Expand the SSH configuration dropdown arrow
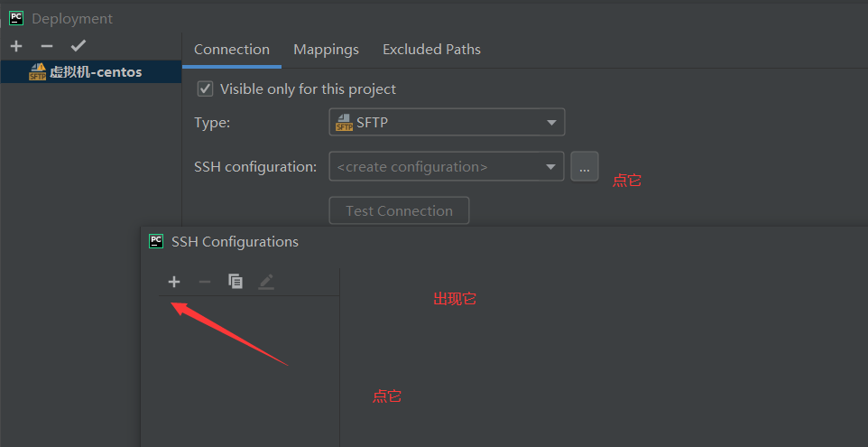The image size is (868, 447). 551,167
